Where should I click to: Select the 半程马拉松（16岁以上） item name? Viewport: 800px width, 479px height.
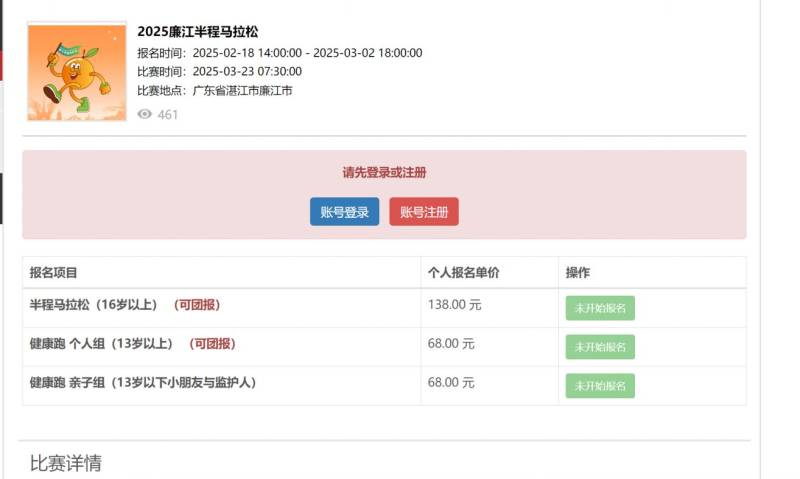click(x=96, y=305)
